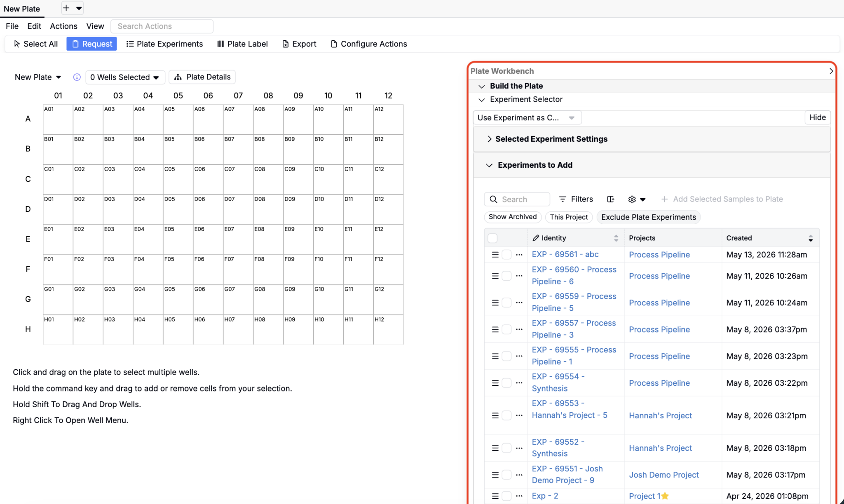This screenshot has height=504, width=844.
Task: Open the Actions menu
Action: (x=63, y=26)
